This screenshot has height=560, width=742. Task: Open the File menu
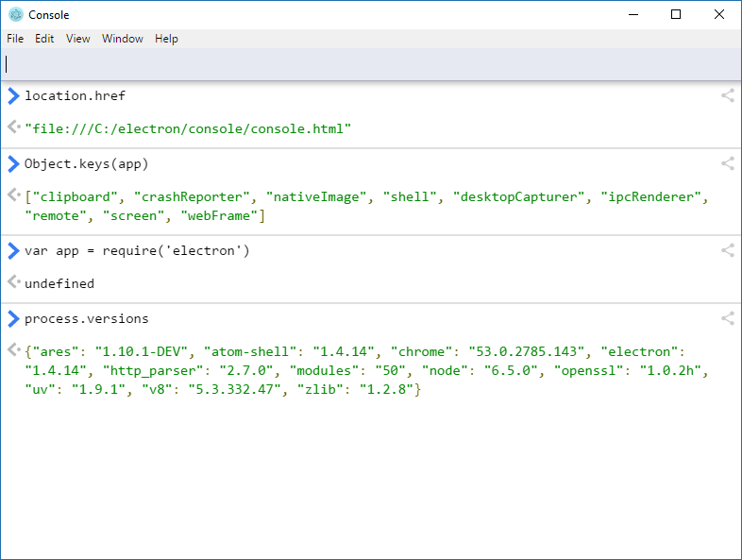point(15,39)
